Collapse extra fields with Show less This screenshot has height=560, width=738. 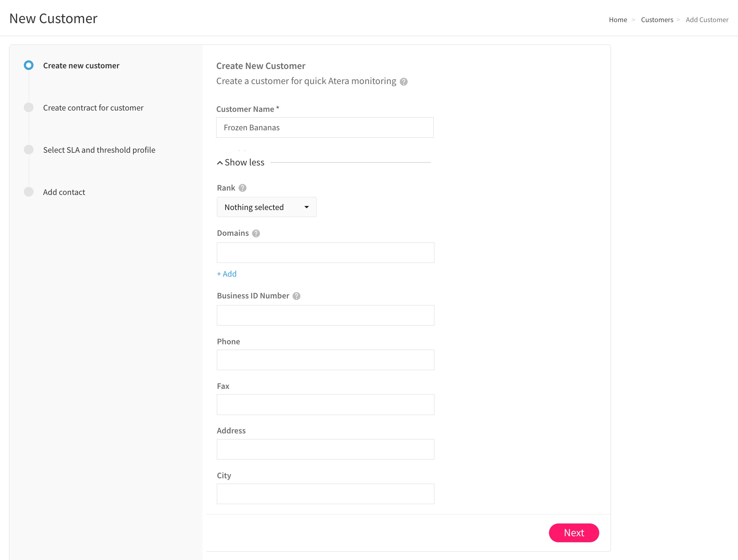[x=241, y=162]
